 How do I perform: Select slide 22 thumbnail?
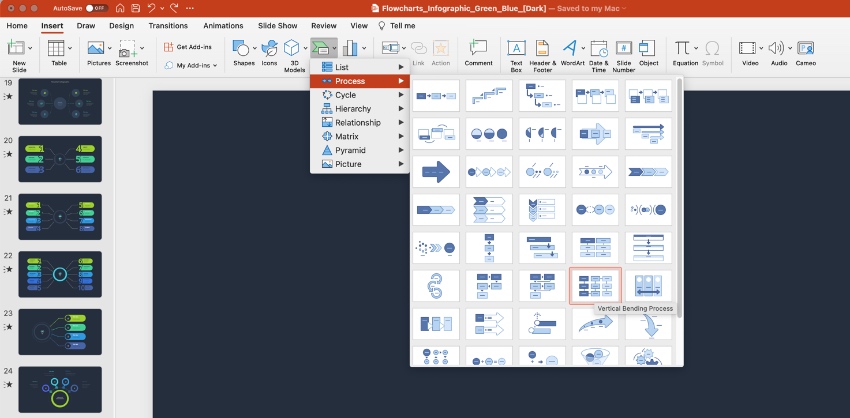point(60,274)
